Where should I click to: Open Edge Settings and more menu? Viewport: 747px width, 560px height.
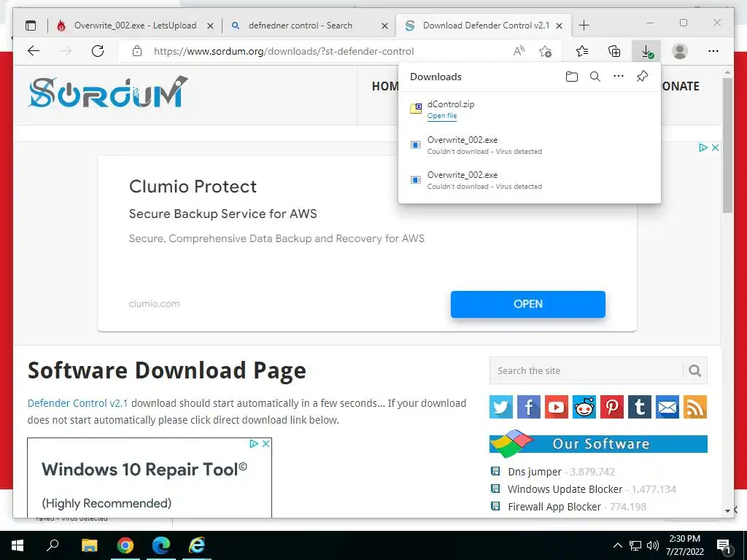[x=713, y=51]
